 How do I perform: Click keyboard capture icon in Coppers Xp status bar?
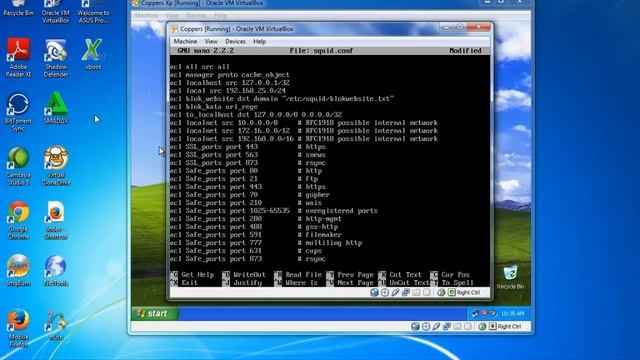pyautogui.click(x=493, y=326)
